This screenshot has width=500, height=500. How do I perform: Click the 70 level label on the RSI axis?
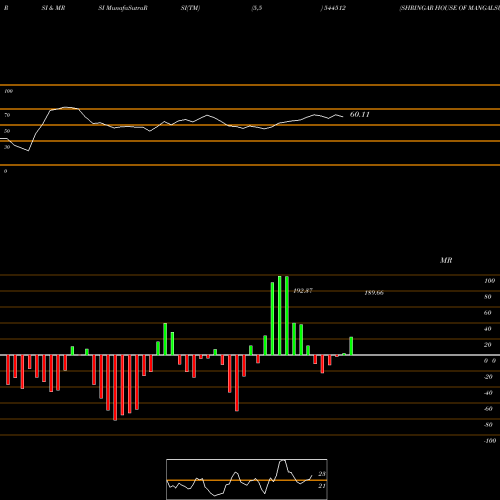(x=7, y=115)
